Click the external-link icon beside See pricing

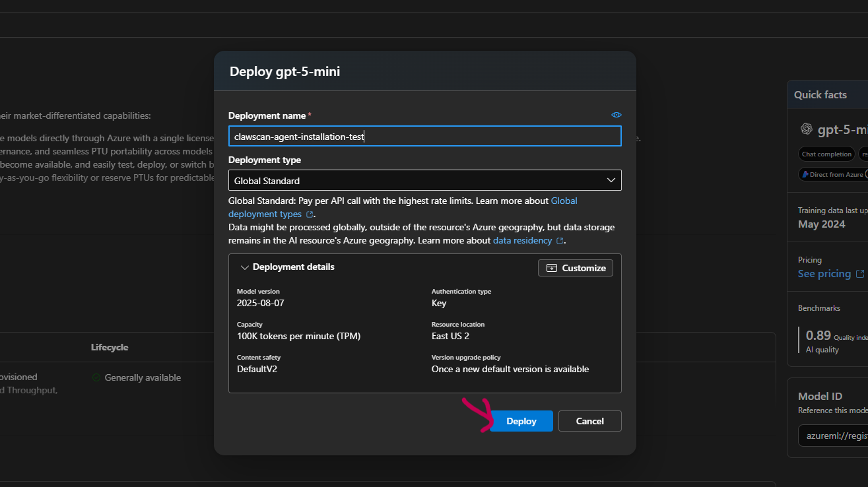[x=860, y=274]
